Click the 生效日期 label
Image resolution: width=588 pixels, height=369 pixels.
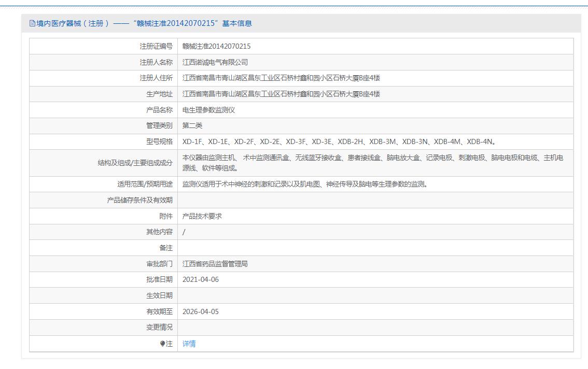coord(159,295)
